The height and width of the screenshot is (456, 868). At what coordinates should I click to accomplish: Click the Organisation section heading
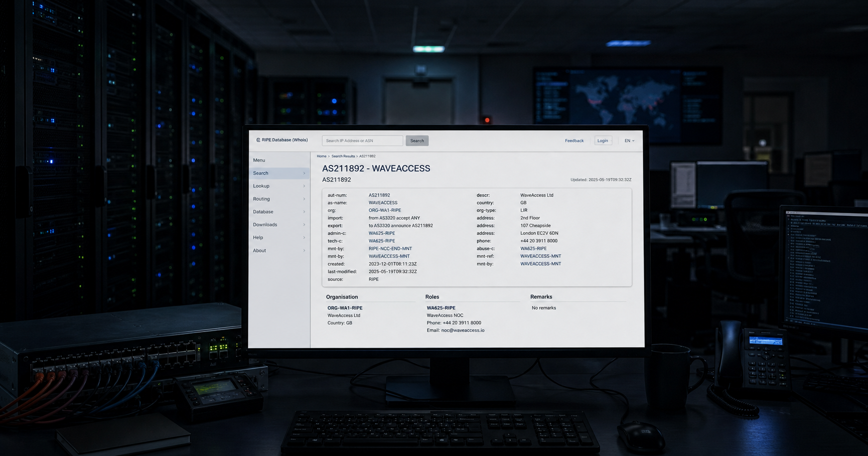tap(342, 297)
